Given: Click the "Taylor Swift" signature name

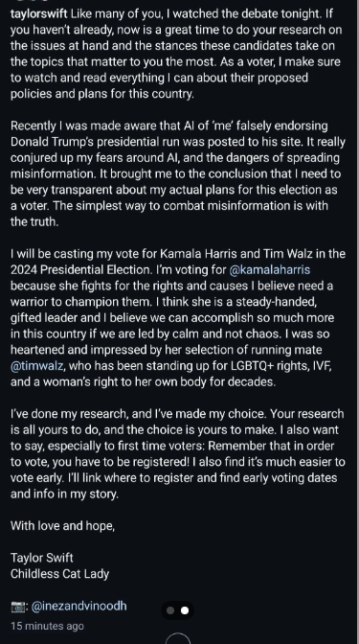Looking at the screenshot, I should pyautogui.click(x=42, y=558).
